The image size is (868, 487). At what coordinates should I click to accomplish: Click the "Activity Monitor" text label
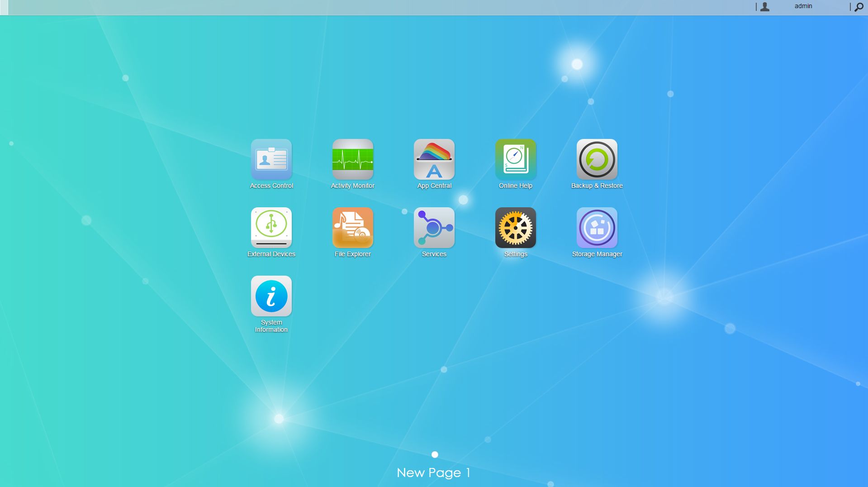(352, 186)
